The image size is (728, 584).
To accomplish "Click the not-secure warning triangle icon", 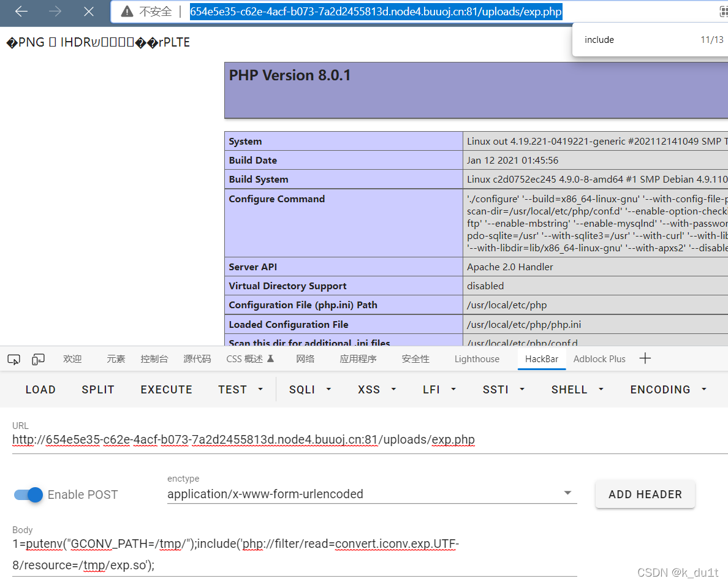I will [x=127, y=11].
